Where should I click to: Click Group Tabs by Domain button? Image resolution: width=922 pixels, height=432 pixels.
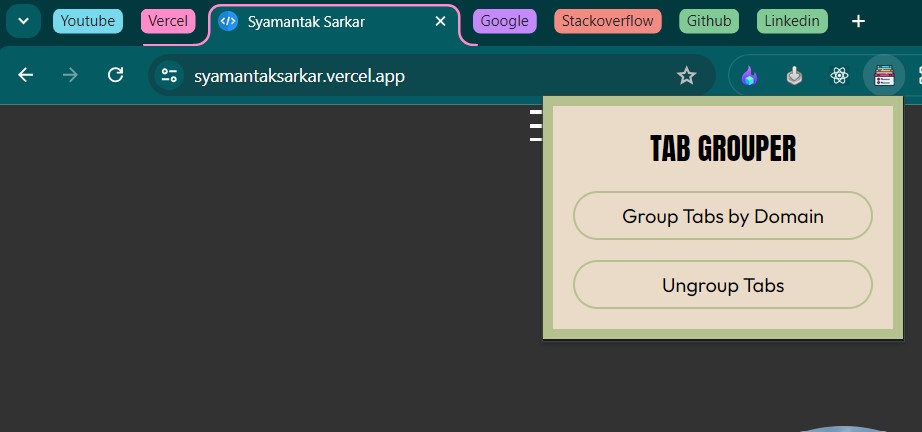click(x=723, y=216)
